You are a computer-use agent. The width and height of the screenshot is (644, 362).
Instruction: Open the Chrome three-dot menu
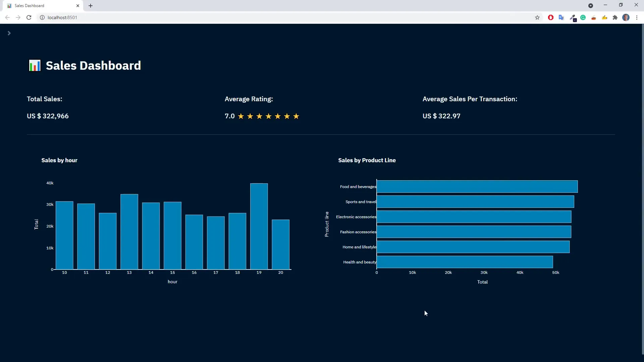click(637, 17)
